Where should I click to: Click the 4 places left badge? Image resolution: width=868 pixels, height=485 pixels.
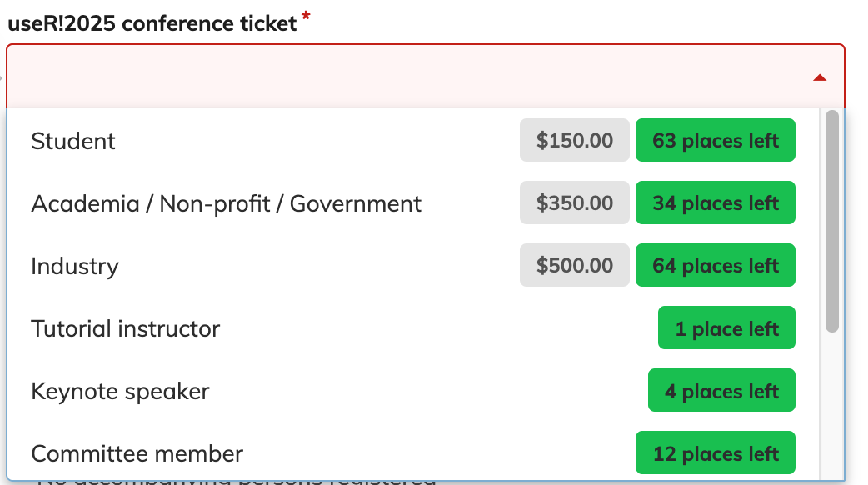[x=721, y=390]
